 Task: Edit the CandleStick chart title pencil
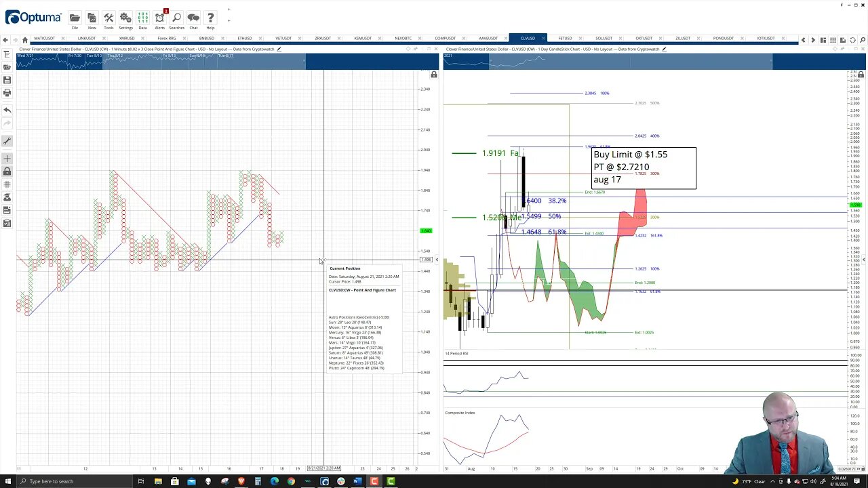[x=664, y=49]
